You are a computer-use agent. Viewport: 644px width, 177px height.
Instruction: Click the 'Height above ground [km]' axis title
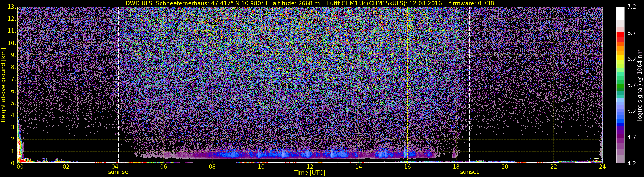coord(3,85)
